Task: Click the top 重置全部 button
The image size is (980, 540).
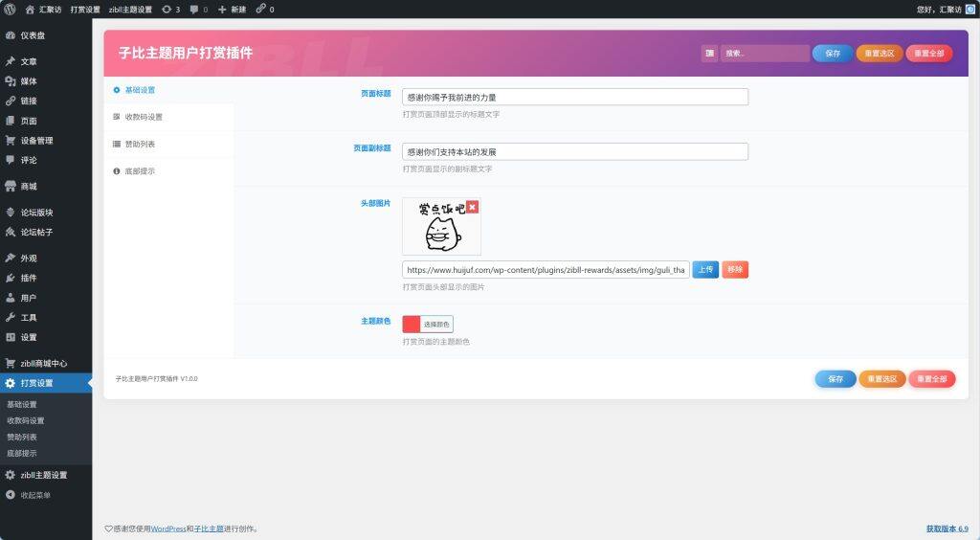Action: 928,53
